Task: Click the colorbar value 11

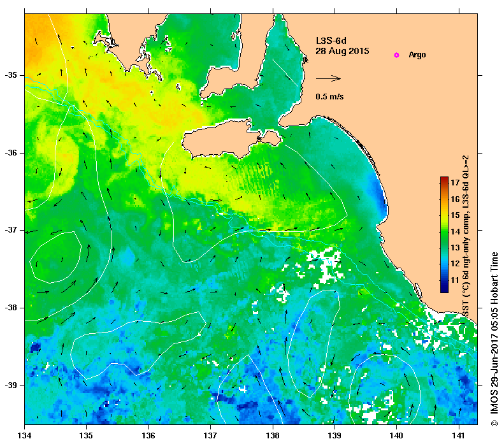Action: 455,280
